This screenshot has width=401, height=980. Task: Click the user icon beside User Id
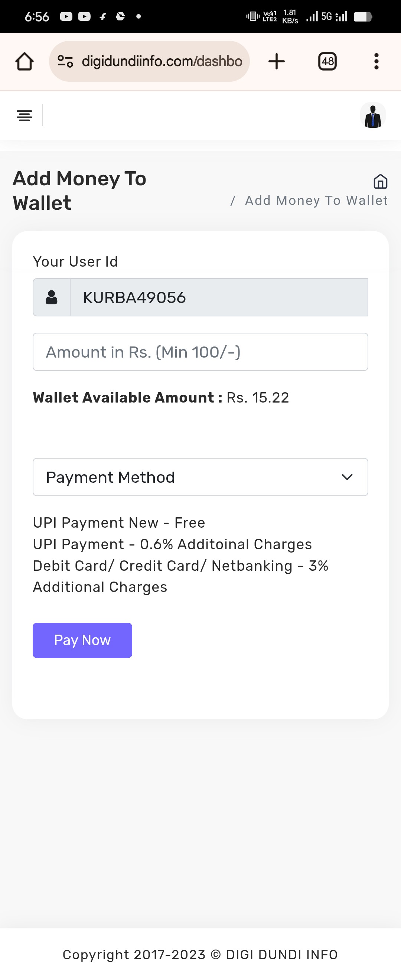coord(52,297)
